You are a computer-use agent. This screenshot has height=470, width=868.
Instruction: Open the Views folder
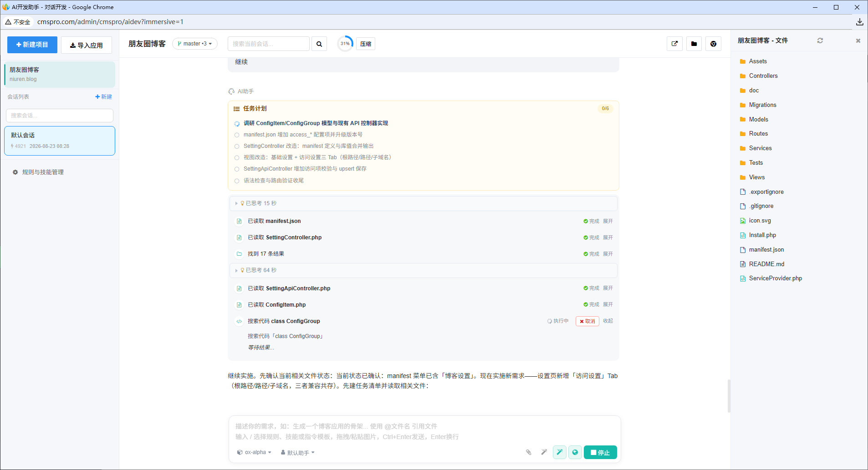coord(756,177)
